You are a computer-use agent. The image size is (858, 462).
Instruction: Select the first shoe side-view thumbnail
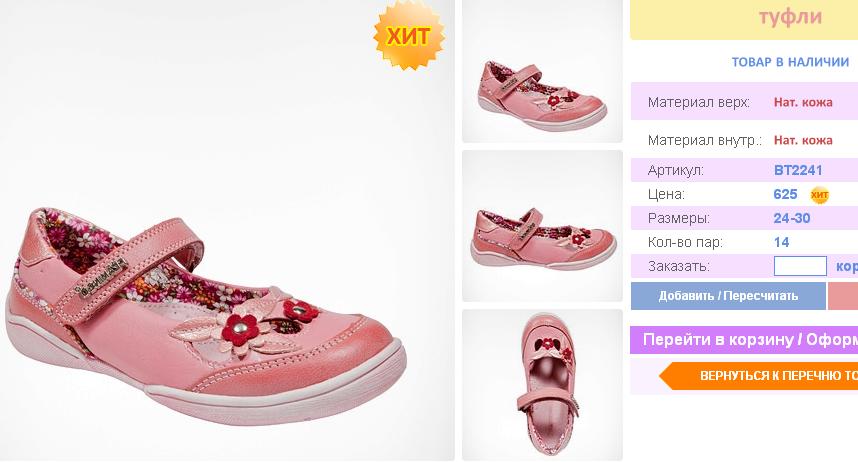tap(542, 71)
